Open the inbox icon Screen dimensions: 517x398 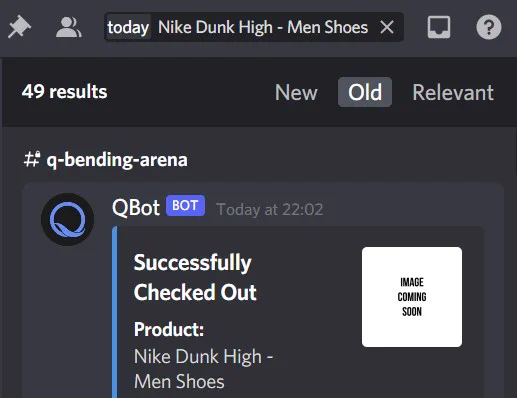click(439, 27)
